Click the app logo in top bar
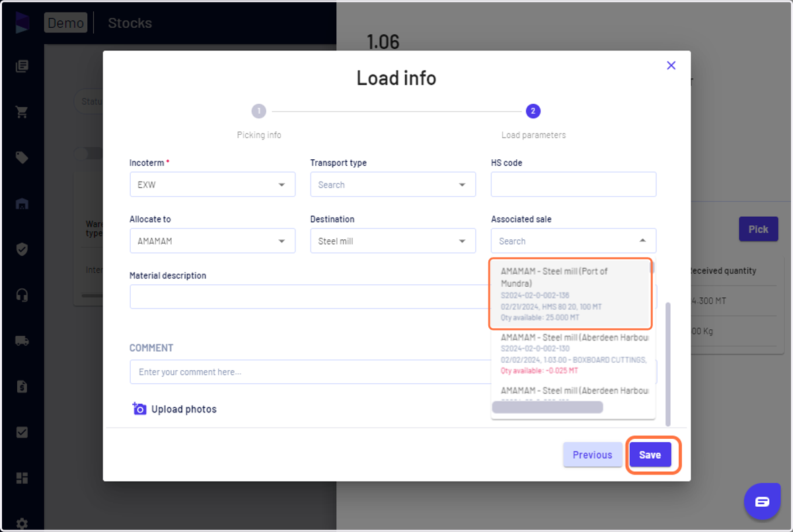The image size is (793, 532). click(22, 22)
